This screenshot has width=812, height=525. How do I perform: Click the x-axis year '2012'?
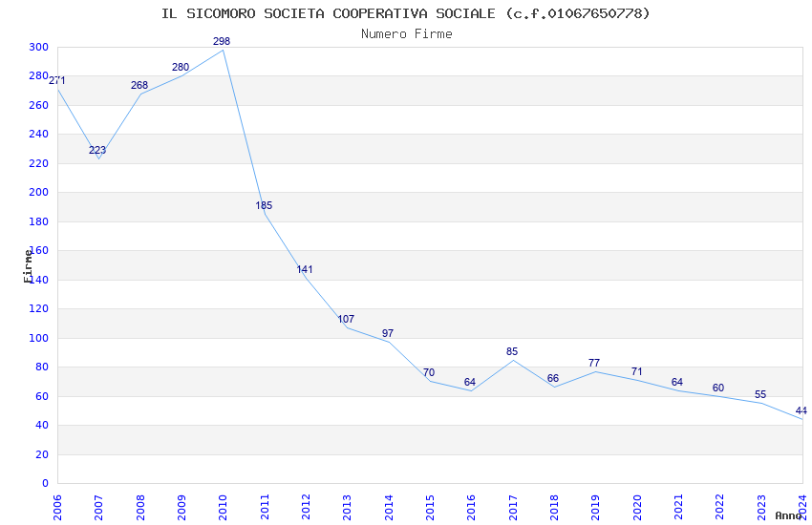[x=306, y=508]
